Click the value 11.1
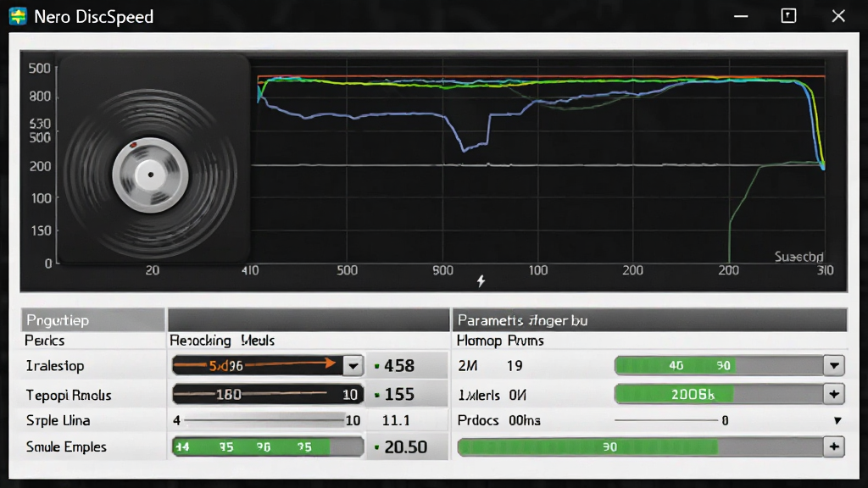Viewport: 868px width, 488px height. tap(397, 420)
